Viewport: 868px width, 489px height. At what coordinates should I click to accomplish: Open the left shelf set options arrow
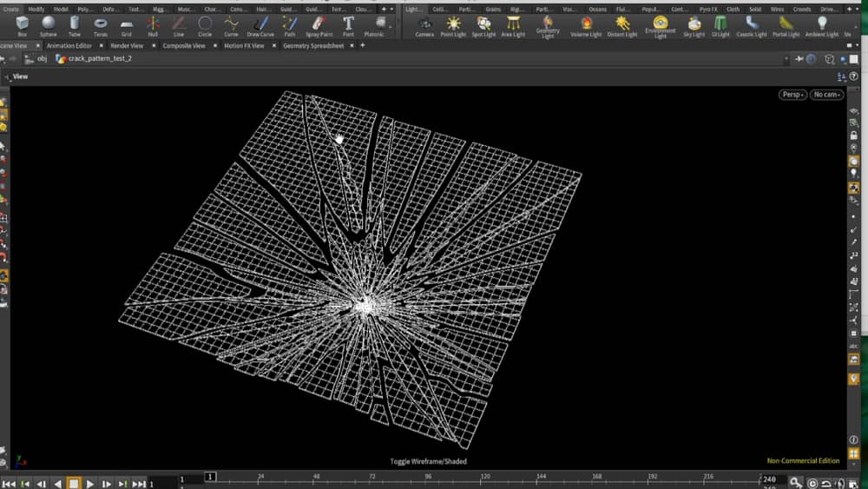coord(392,9)
